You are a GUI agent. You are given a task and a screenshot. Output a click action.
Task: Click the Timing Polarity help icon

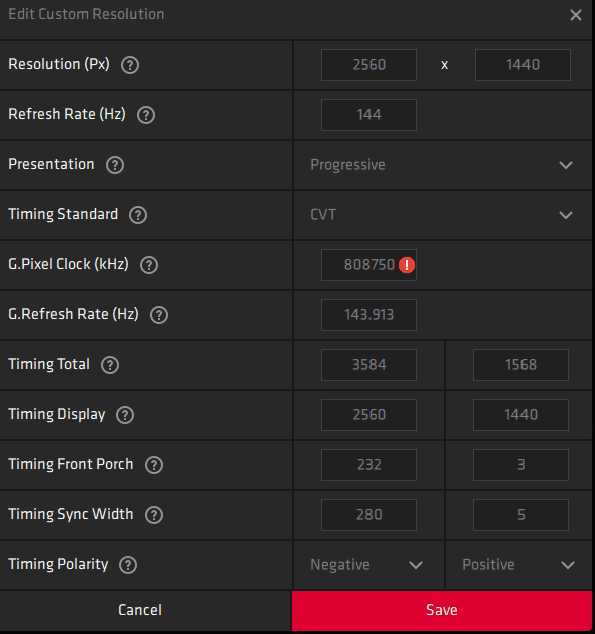point(128,565)
